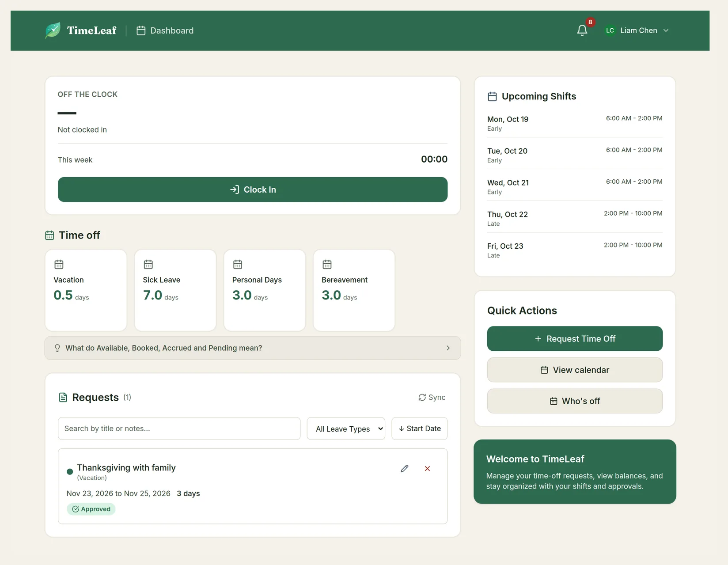728x565 pixels.
Task: Click the Liam Chen user name
Action: coord(639,30)
